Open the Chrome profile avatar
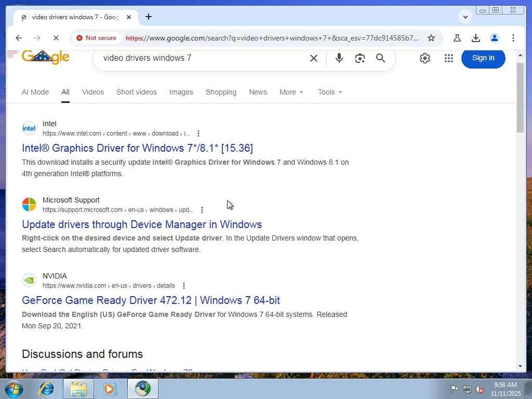This screenshot has height=399, width=532. coord(495,38)
